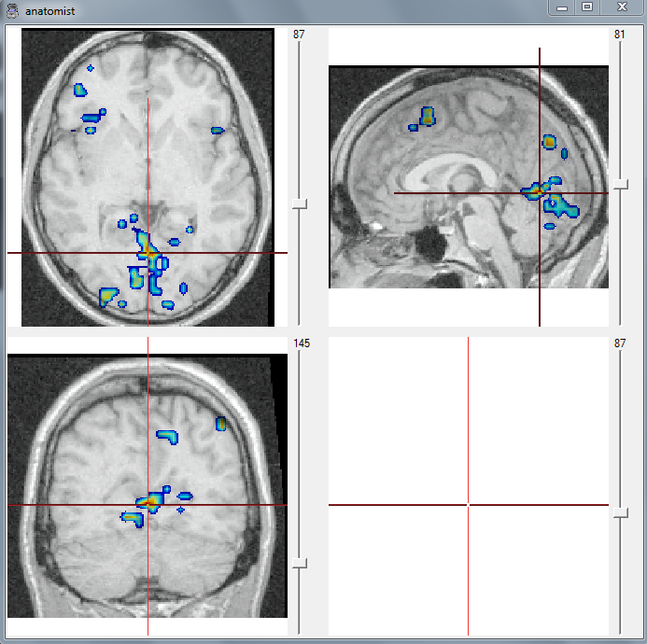Click the coronal brain slice view
Viewport: 647px width, 644px height.
click(148, 486)
